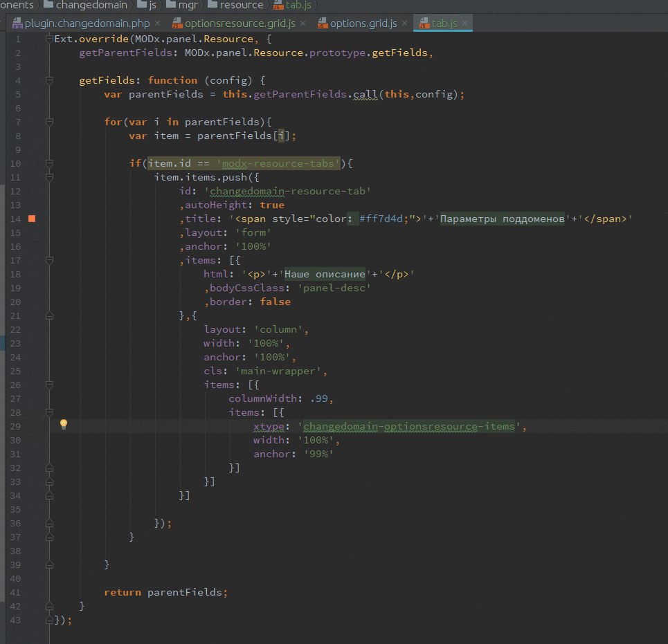The image size is (668, 644).
Task: Click fold end marker at line 33
Action: coord(49,482)
